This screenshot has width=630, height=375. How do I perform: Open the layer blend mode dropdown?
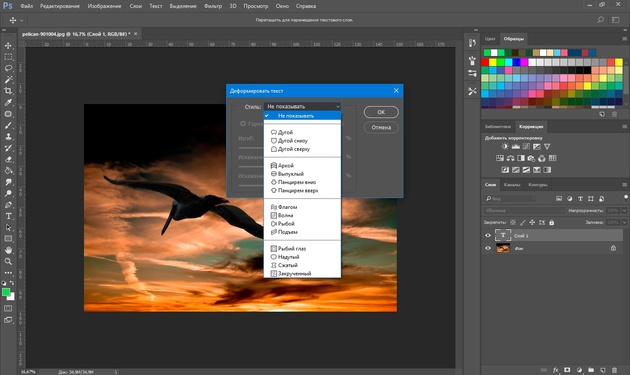[524, 211]
